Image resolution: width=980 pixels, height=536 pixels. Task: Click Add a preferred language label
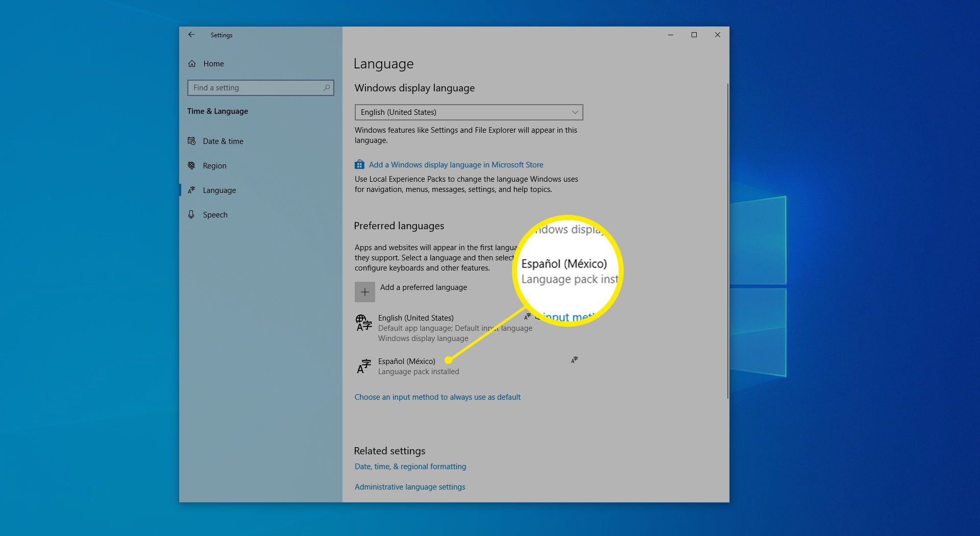click(424, 287)
